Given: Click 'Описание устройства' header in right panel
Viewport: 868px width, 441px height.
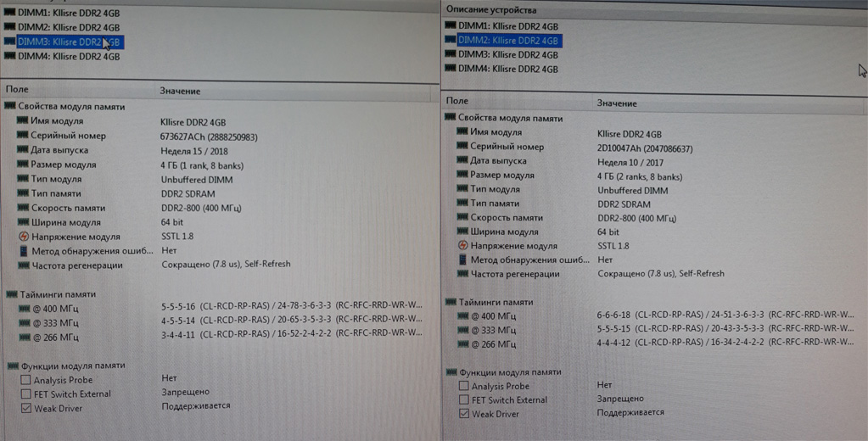Looking at the screenshot, I should 490,10.
